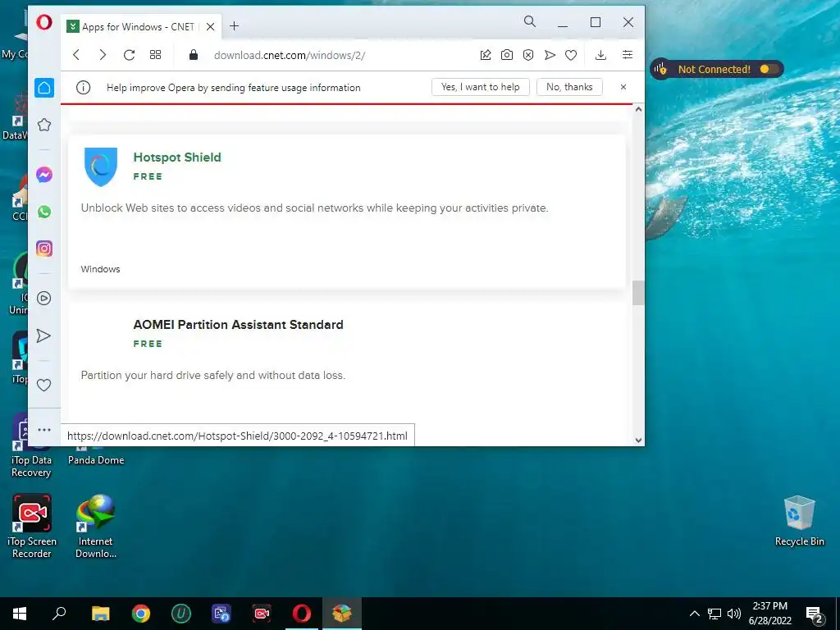Open Home in Opera sidebar
Image resolution: width=840 pixels, height=630 pixels.
click(44, 88)
